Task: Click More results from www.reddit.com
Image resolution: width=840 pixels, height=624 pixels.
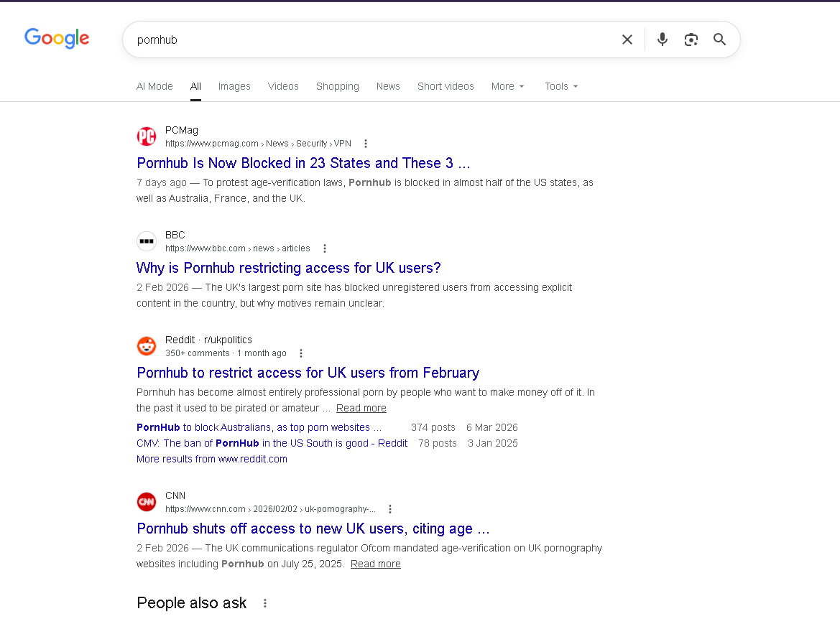Action: tap(212, 459)
